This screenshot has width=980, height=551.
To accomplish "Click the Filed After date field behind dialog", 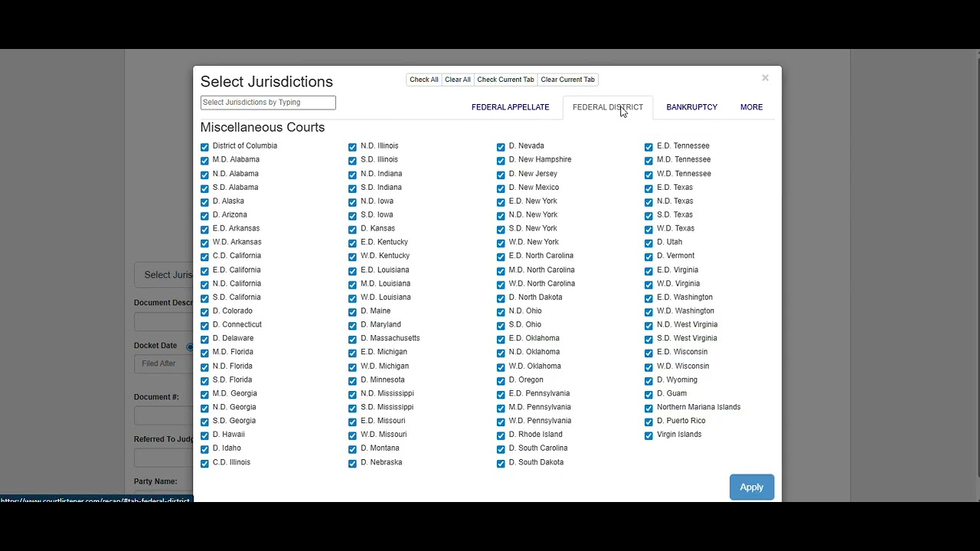I will click(x=163, y=364).
